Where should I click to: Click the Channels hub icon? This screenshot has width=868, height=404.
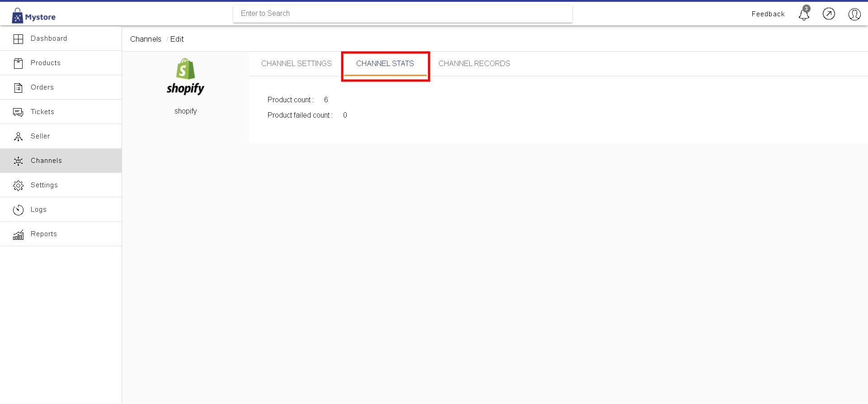pos(18,161)
